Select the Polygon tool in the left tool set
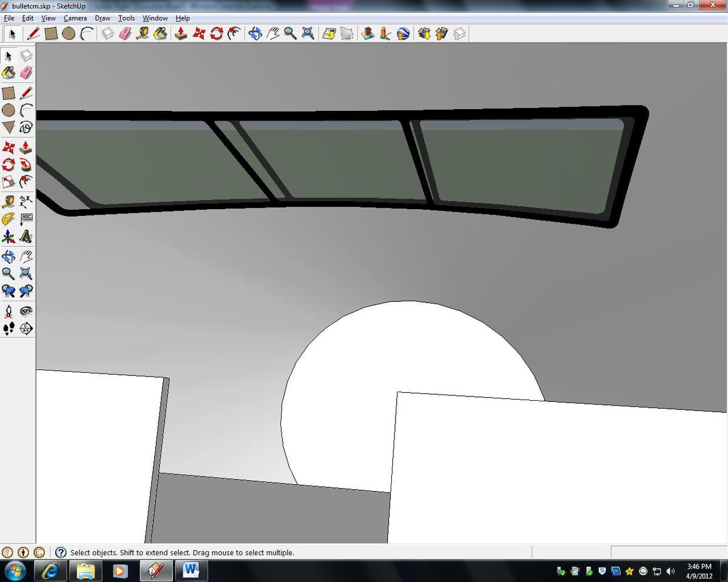Viewport: 728px width, 582px height. 8,127
